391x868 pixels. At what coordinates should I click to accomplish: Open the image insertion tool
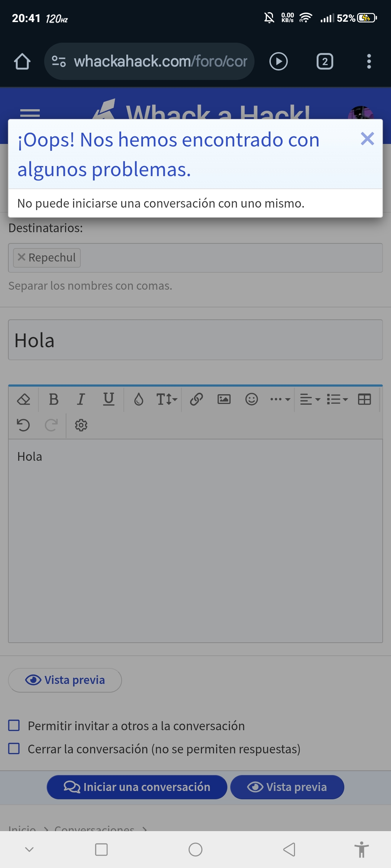pyautogui.click(x=224, y=400)
